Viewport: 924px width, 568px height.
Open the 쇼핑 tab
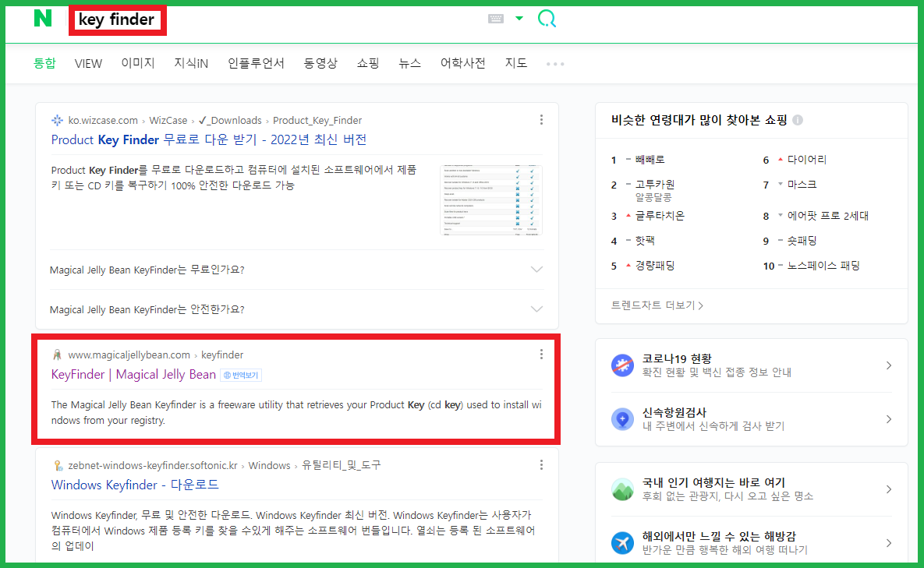click(368, 63)
